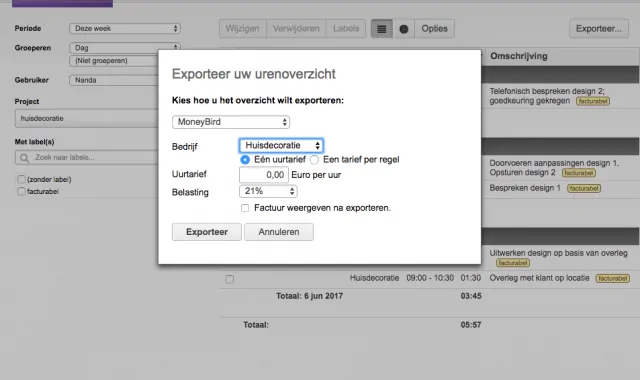Click the day total '03:45'
This screenshot has height=380, width=640.
[x=471, y=296]
